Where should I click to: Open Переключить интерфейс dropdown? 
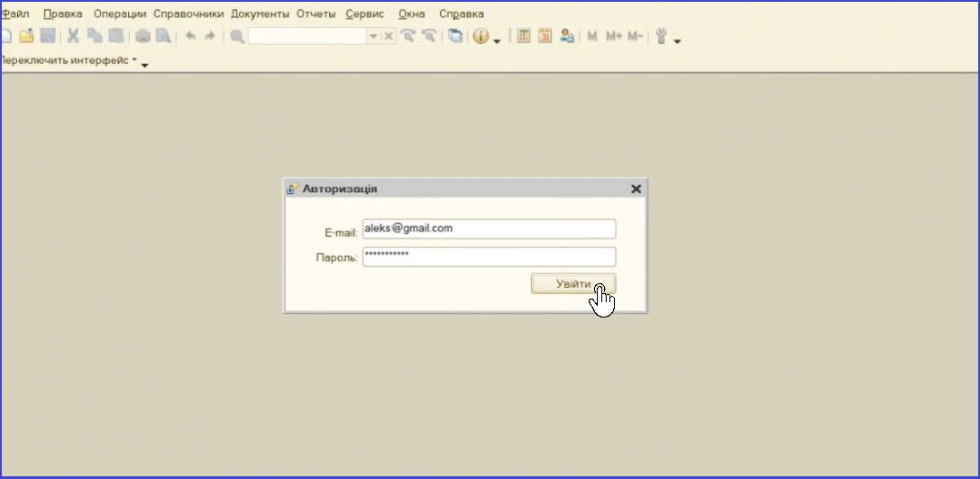click(69, 60)
